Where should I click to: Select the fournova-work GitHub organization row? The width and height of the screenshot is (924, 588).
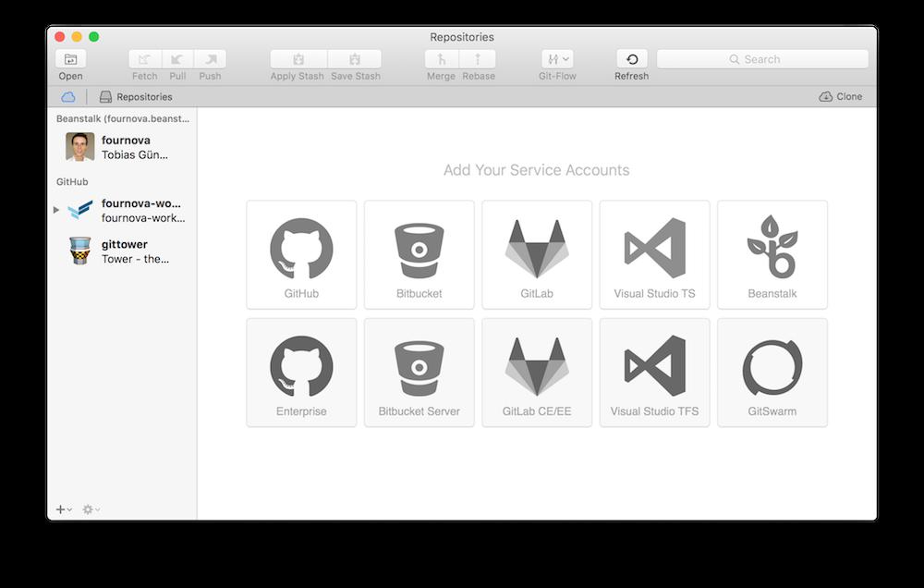(122, 210)
